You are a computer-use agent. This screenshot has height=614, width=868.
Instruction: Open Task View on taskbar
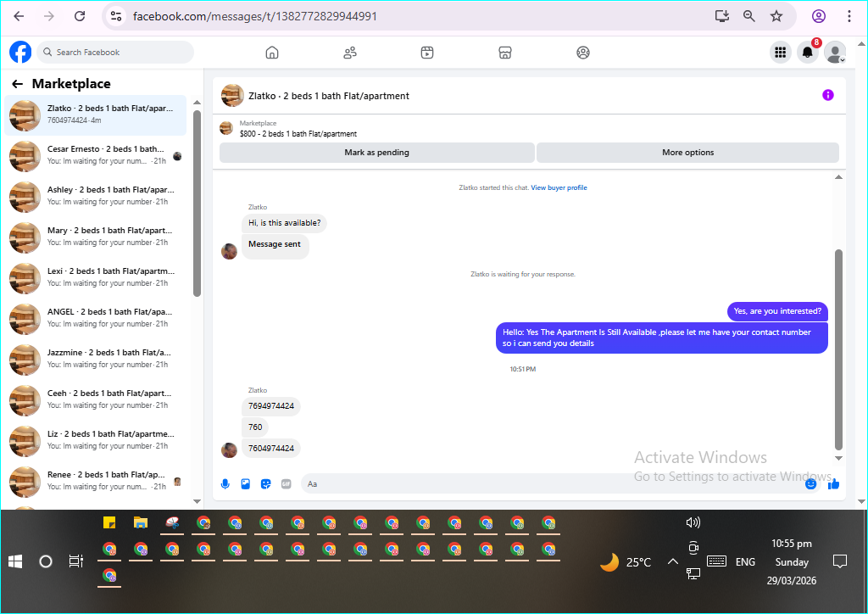[75, 562]
